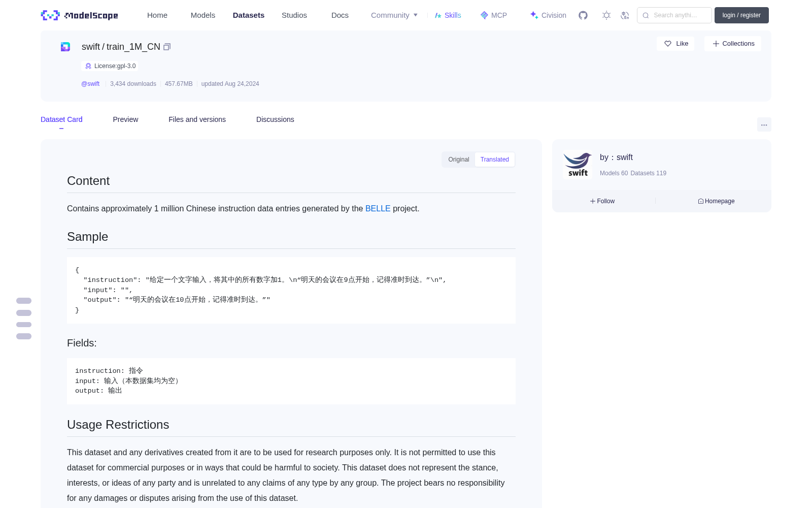Click the License:gpl-3.0 tag
The width and height of the screenshot is (812, 508).
point(110,66)
